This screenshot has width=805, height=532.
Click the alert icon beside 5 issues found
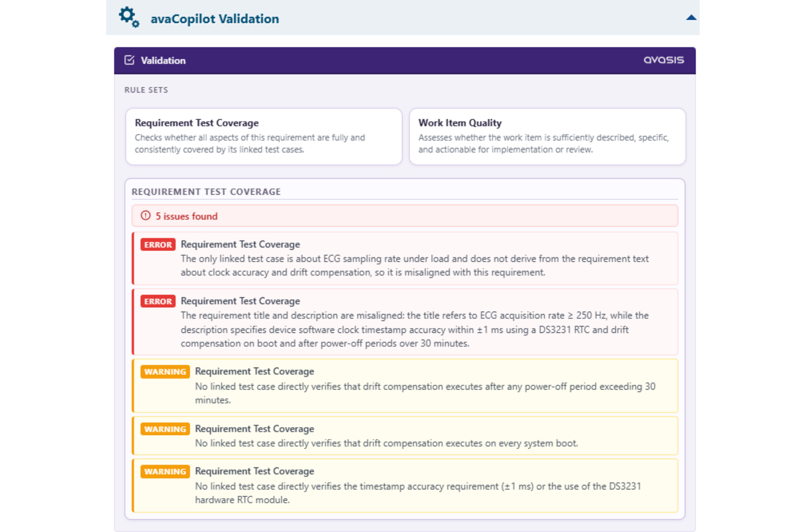(146, 216)
